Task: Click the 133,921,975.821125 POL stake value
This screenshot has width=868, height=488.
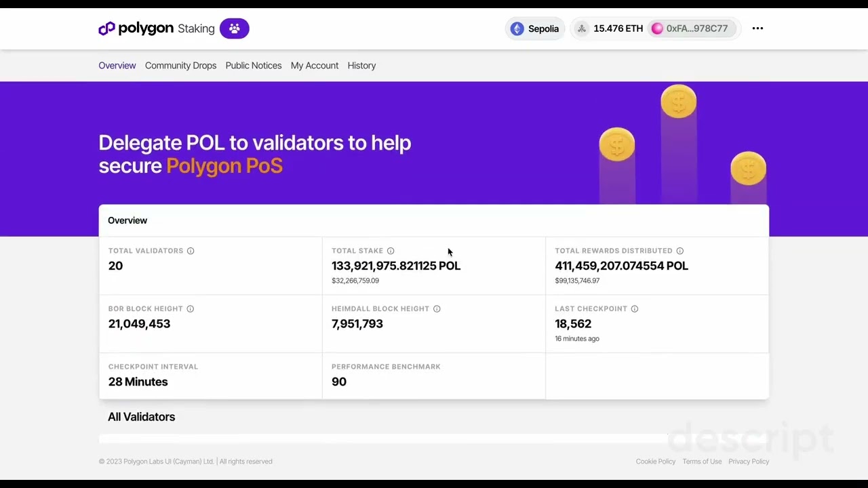Action: [396, 266]
